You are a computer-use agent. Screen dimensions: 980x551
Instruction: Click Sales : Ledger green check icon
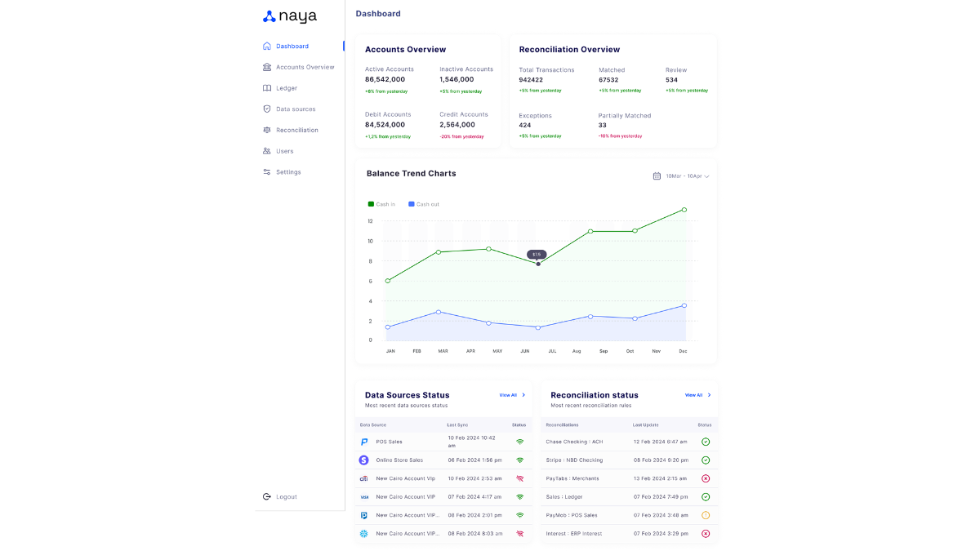coord(706,496)
